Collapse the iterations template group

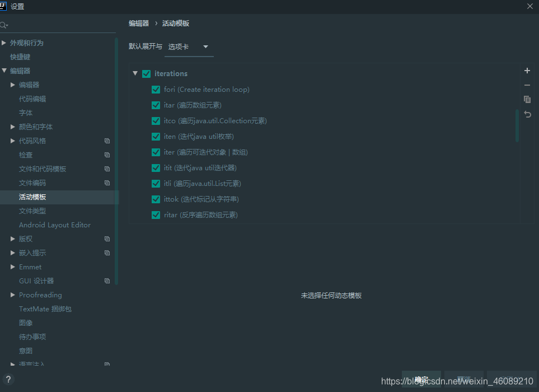click(x=135, y=73)
